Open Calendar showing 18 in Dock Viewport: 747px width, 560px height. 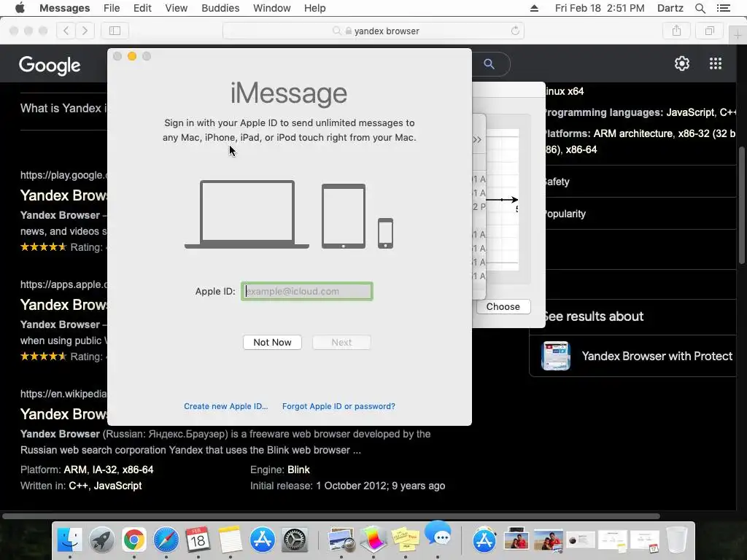pos(198,540)
